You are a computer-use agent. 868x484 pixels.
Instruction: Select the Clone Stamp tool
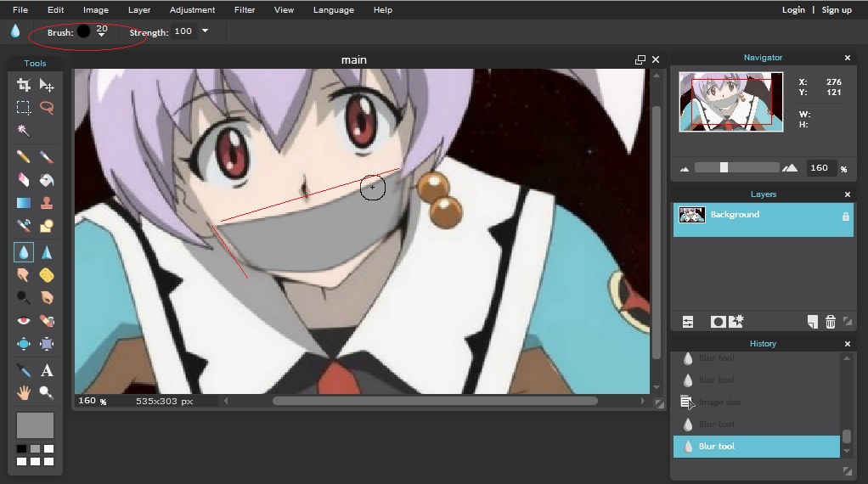click(x=47, y=203)
